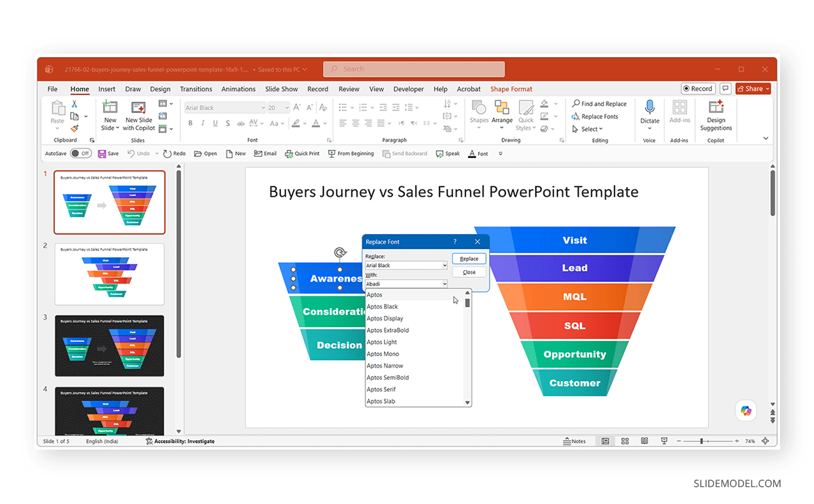This screenshot has height=504, width=814.
Task: Click the Format Painter brush icon
Action: pos(75,128)
